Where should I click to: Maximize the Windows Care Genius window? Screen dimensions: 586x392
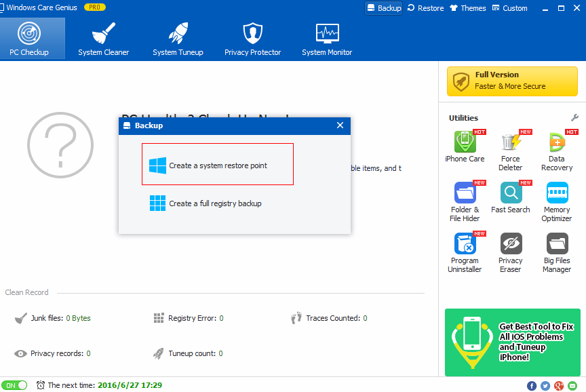click(x=561, y=8)
